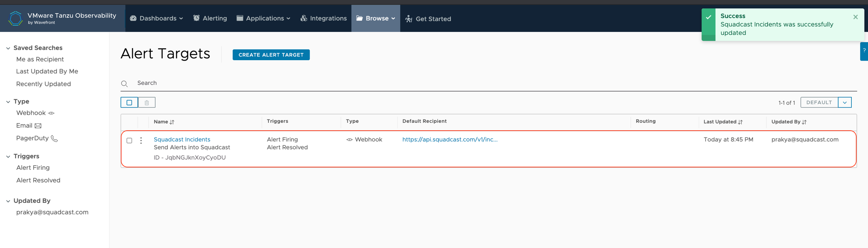Click the Triggers column header

(278, 121)
